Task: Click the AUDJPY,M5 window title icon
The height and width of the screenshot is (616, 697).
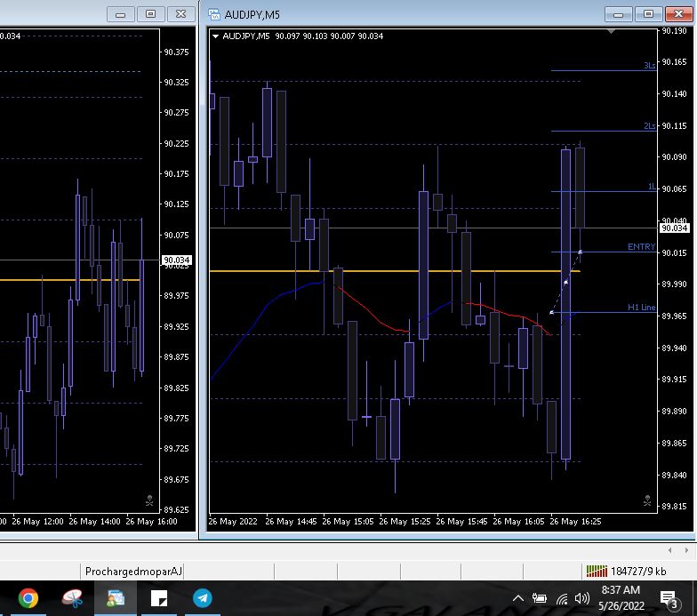Action: [x=213, y=14]
